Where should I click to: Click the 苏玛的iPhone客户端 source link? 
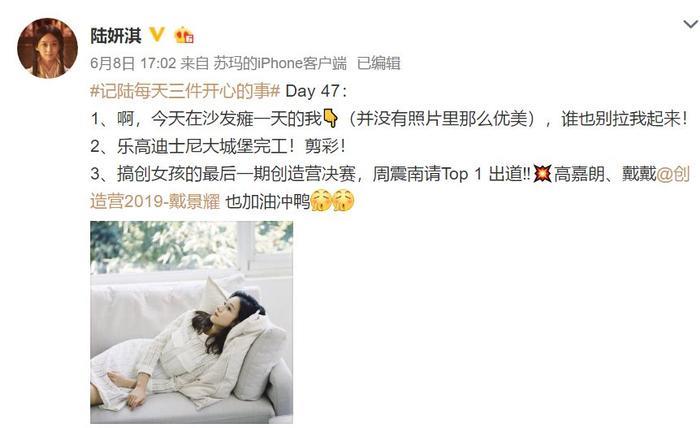[280, 63]
